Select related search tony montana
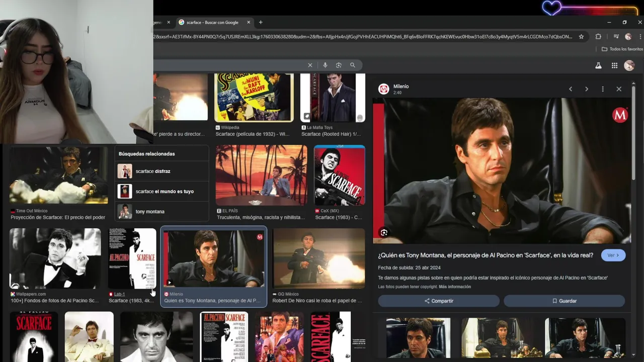This screenshot has height=362, width=644. 162,212
